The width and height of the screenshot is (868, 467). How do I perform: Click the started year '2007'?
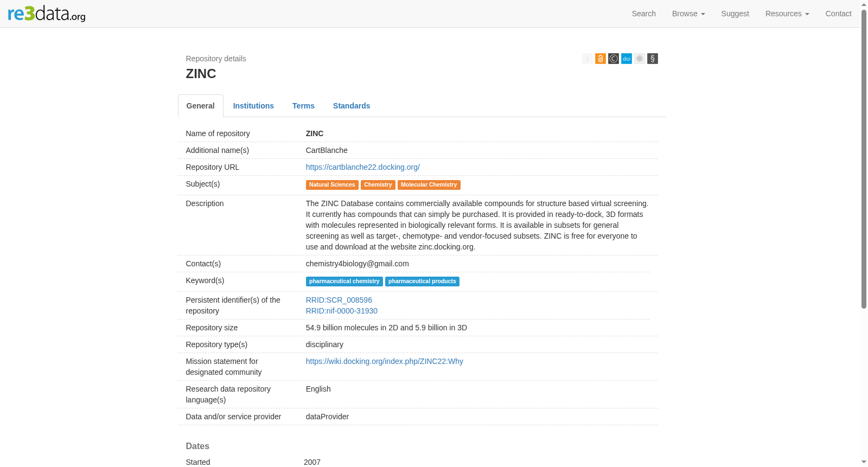312,462
